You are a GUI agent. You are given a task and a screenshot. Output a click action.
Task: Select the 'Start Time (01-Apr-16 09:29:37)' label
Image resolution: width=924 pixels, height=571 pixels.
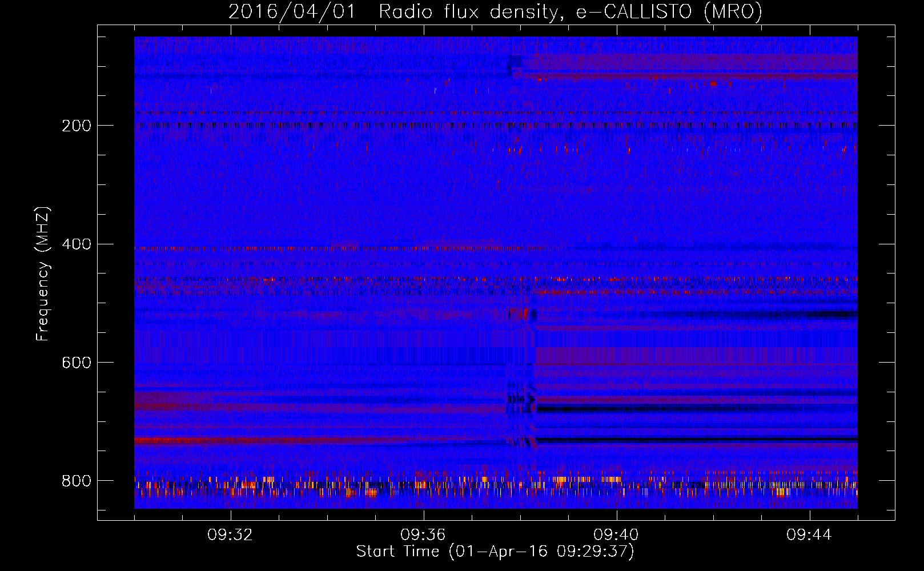495,552
